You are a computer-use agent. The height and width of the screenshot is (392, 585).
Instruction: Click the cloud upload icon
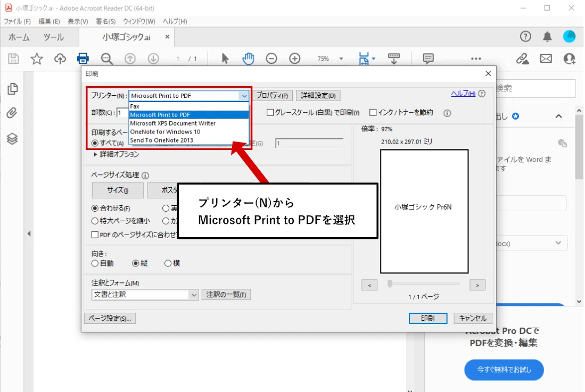pos(60,59)
